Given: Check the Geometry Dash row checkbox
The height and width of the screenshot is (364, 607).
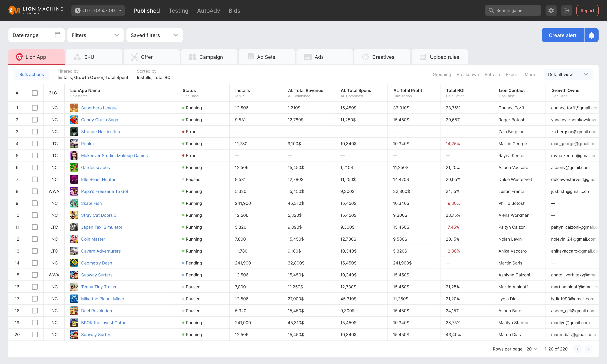Looking at the screenshot, I should coord(35,263).
